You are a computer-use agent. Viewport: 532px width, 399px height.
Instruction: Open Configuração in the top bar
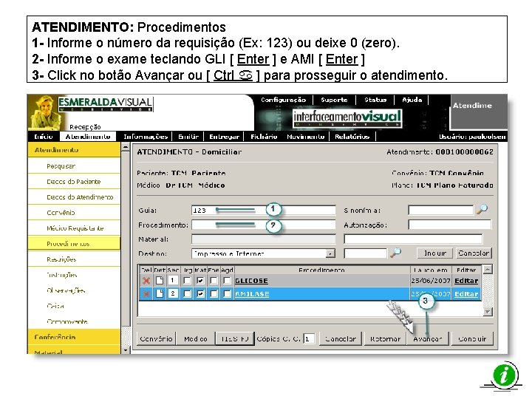pos(283,100)
